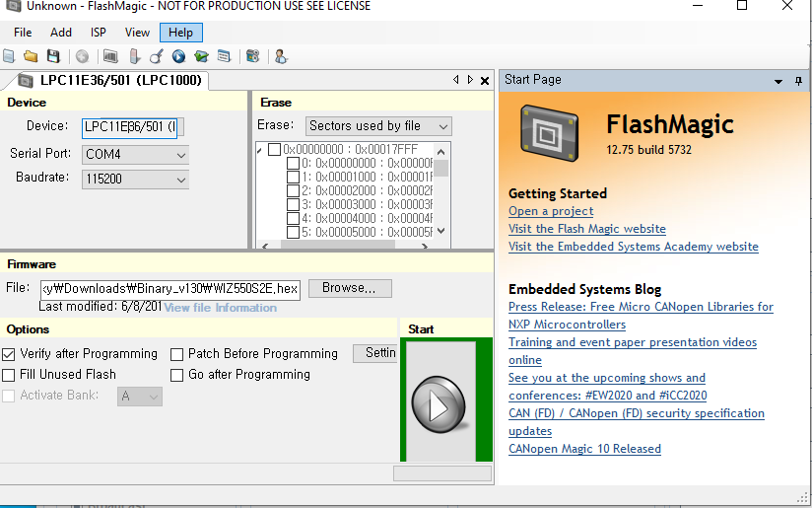The height and width of the screenshot is (508, 812).
Task: Open the Baudrate 115200 dropdown
Action: [x=180, y=180]
